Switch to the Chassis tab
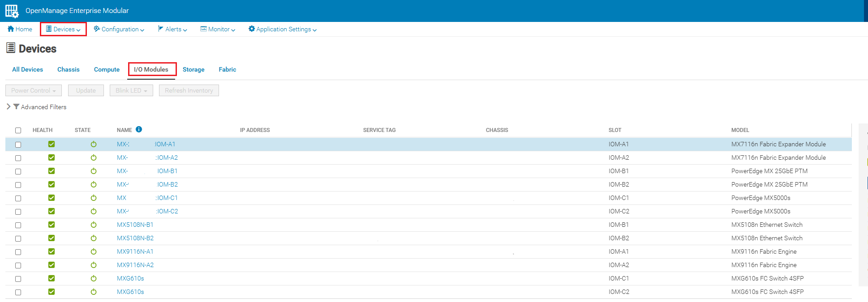 (x=68, y=69)
